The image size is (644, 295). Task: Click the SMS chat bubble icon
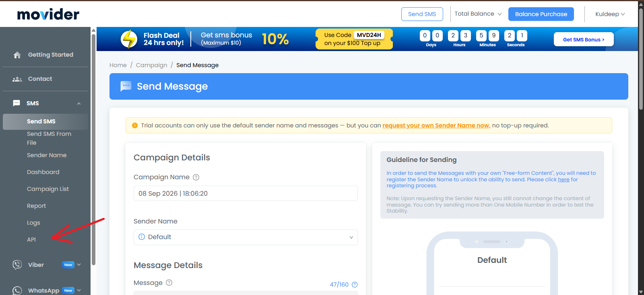click(x=17, y=103)
